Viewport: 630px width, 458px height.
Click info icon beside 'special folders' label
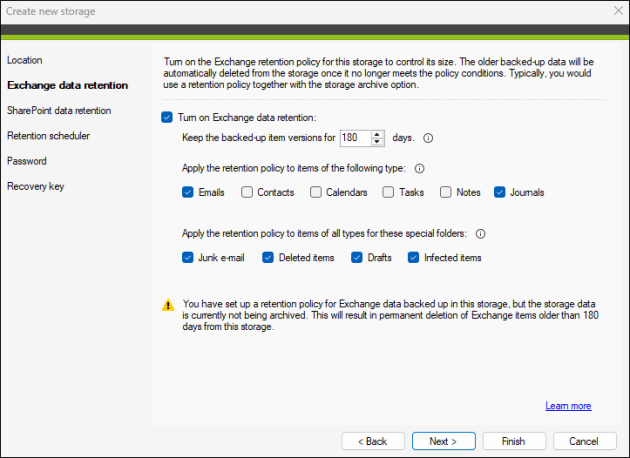click(x=481, y=234)
